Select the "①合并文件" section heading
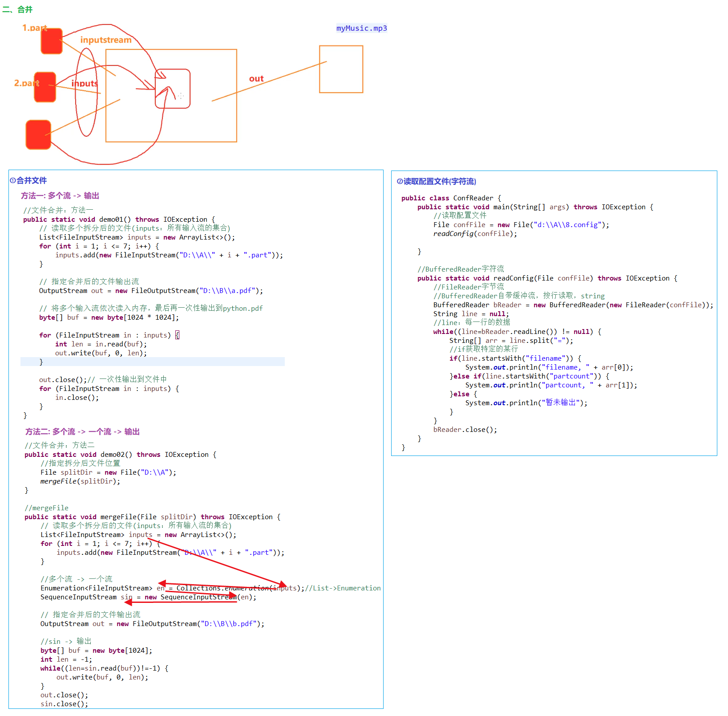 click(28, 180)
